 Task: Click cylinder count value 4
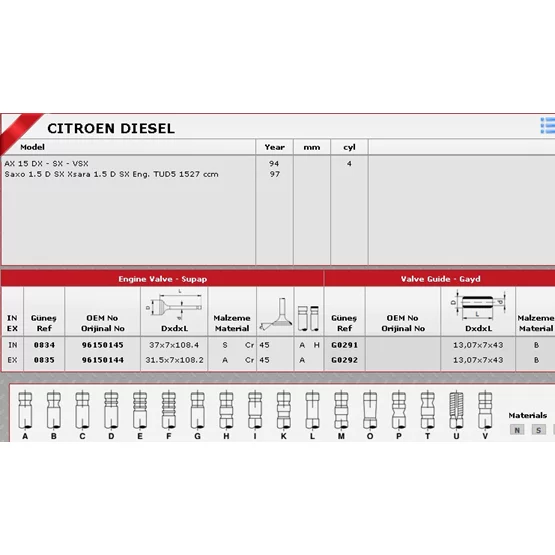[349, 164]
